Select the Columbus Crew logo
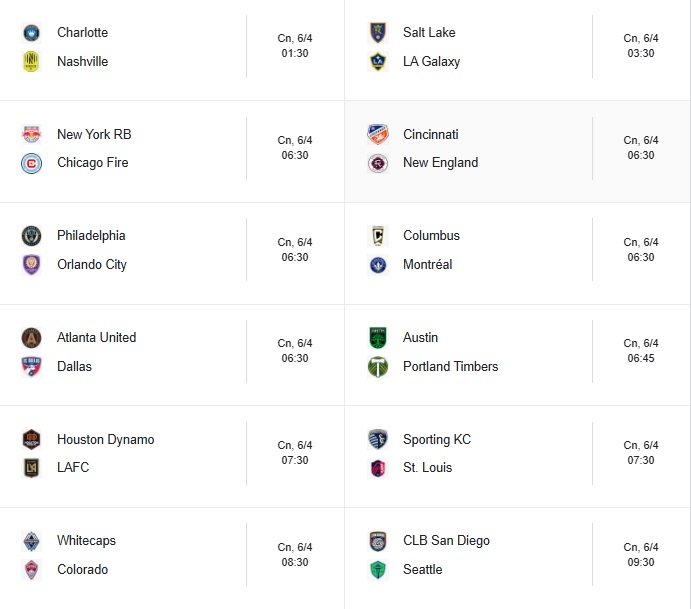Viewport: 691px width, 609px height. pos(378,236)
